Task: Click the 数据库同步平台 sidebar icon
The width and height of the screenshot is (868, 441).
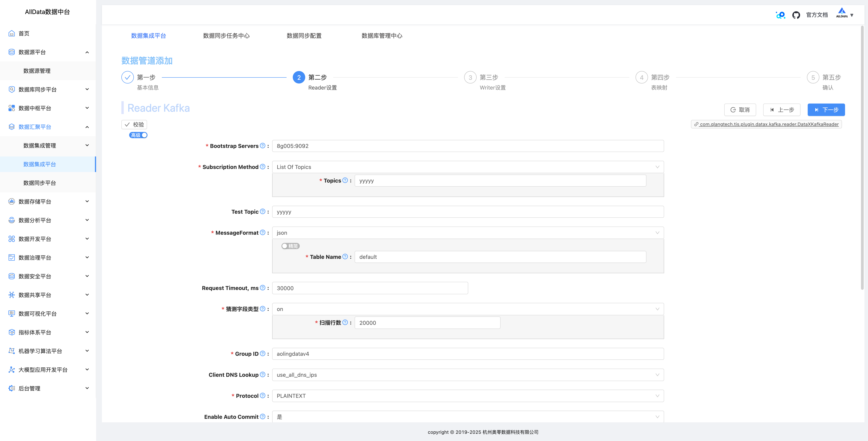Action: [x=11, y=89]
